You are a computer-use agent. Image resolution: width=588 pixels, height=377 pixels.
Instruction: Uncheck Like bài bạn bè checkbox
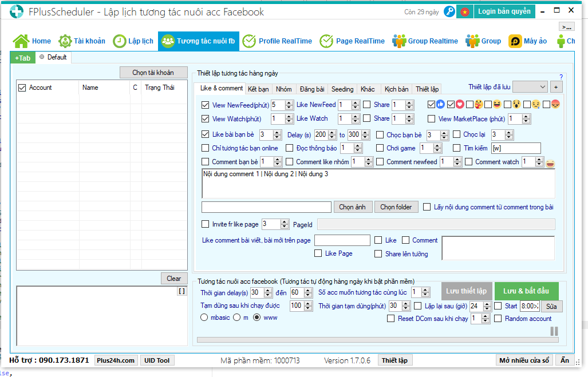click(205, 134)
